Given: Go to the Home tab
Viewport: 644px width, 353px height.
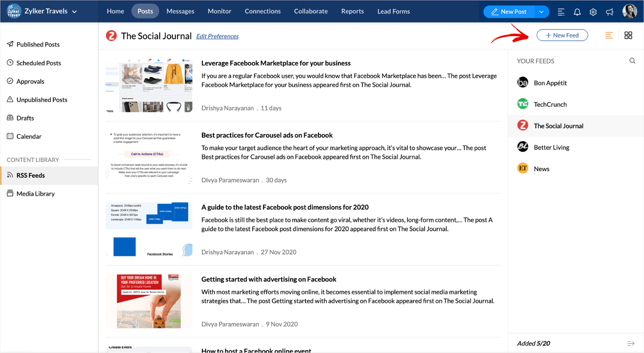Looking at the screenshot, I should coord(116,11).
